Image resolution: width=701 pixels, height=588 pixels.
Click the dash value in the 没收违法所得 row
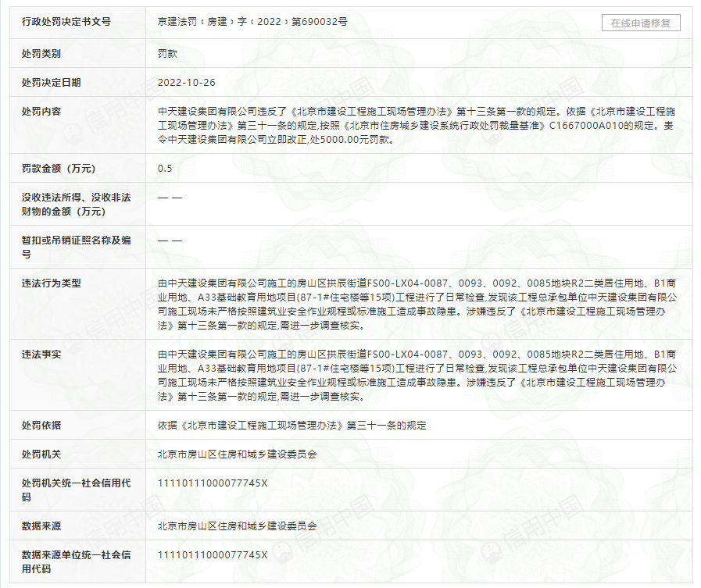170,198
